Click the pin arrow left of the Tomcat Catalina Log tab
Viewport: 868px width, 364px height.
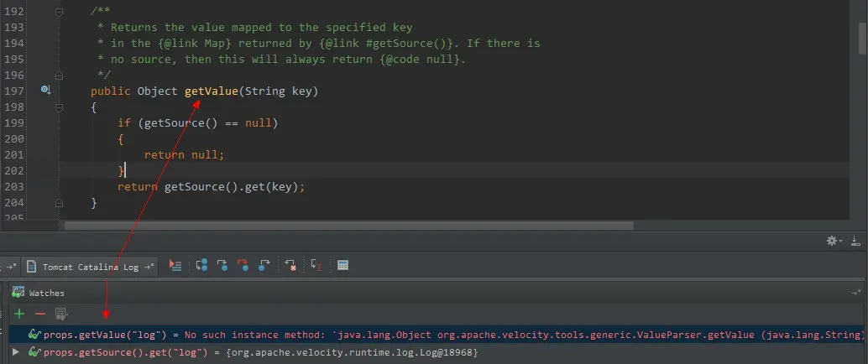click(12, 267)
